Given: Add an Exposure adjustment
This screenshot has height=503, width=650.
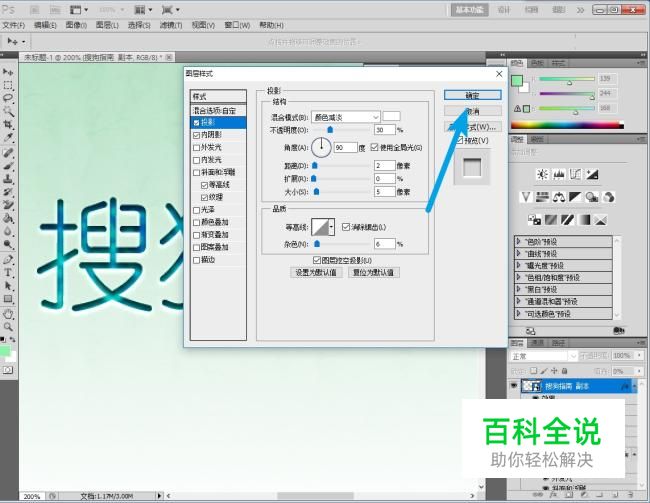Looking at the screenshot, I should 592,175.
